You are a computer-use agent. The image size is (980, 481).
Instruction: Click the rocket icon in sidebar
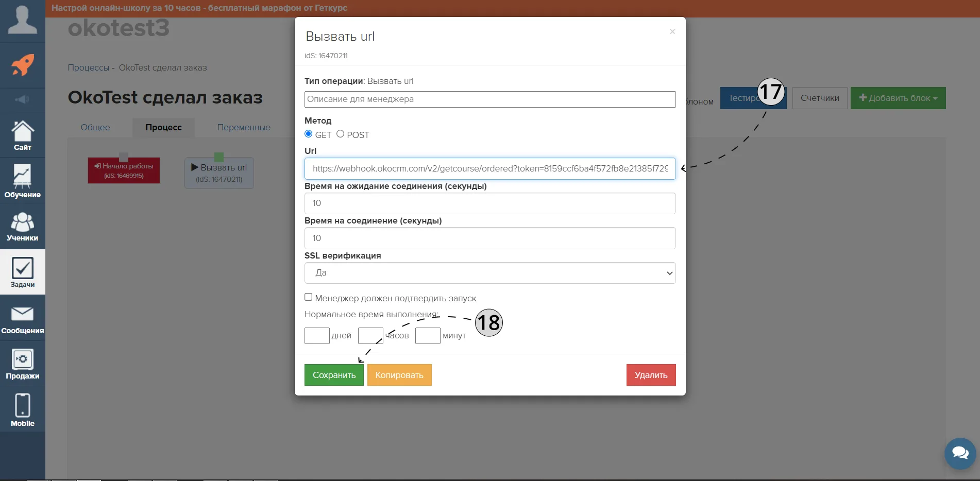pos(23,65)
